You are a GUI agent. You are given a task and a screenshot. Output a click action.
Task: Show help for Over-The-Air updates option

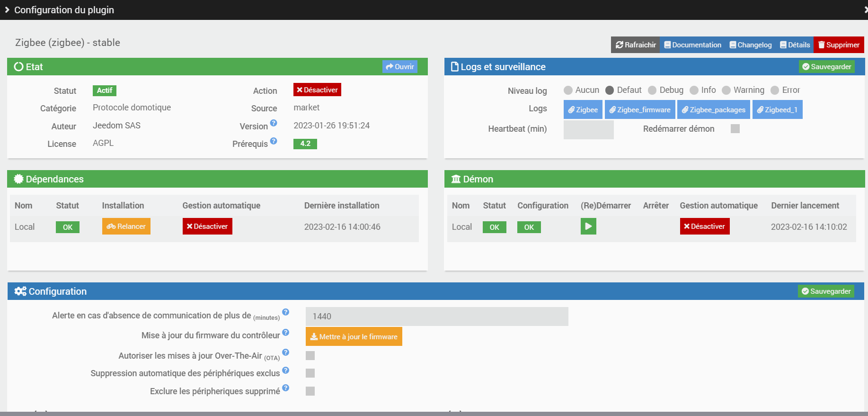pyautogui.click(x=286, y=352)
